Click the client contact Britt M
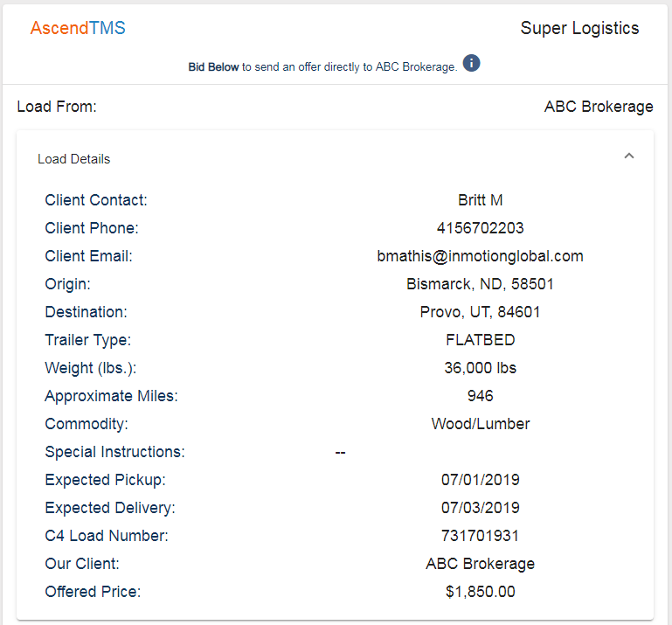 480,200
